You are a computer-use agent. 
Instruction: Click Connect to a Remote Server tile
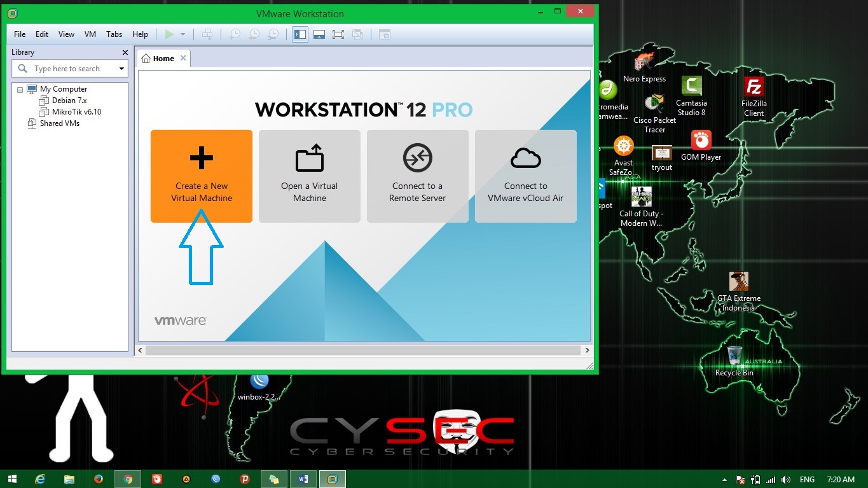click(418, 176)
